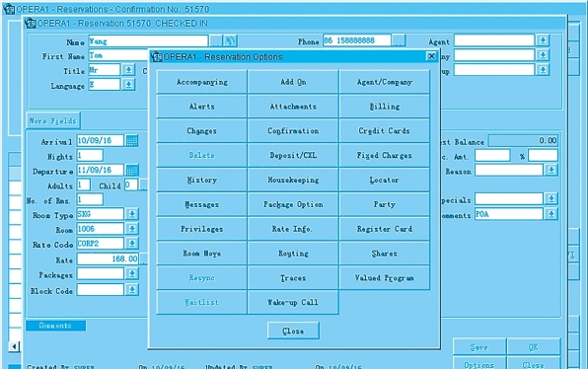Open the Party option

coord(385,204)
